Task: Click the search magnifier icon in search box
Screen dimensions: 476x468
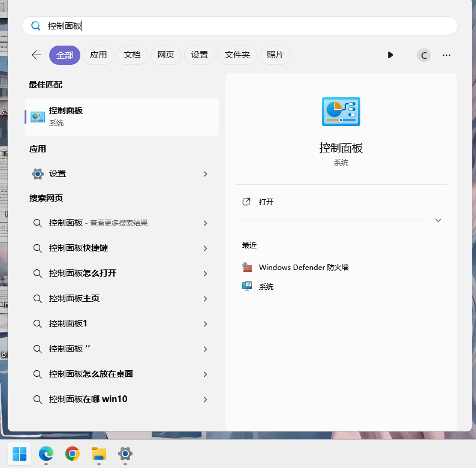Action: coord(36,26)
